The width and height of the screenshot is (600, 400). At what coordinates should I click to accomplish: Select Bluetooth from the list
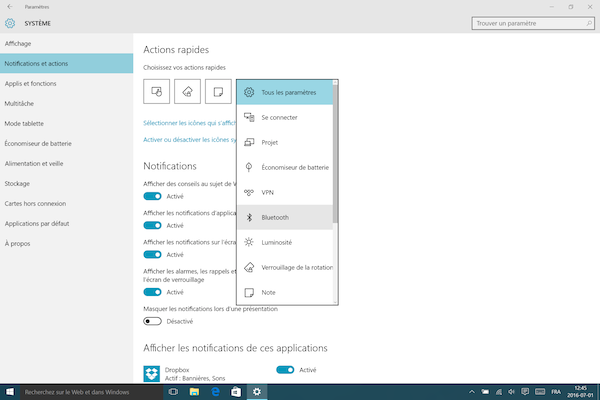coord(285,217)
